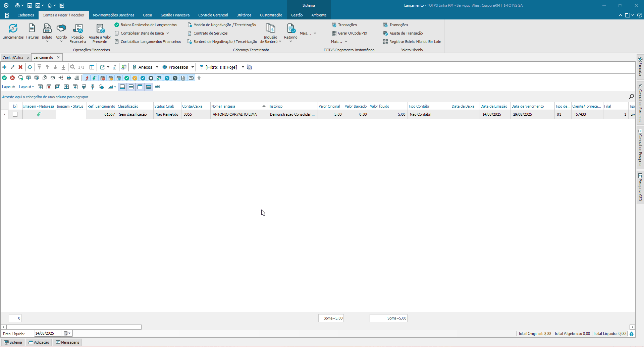The height and width of the screenshot is (347, 644).
Task: Expand the Boleto ribbon dropdown
Action: point(47,41)
